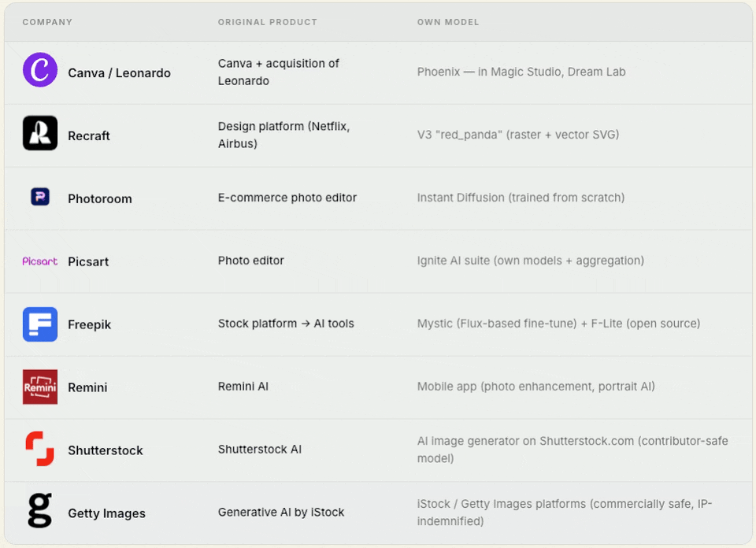Click 'iStock / Getty Images platforms' cell

pos(564,513)
